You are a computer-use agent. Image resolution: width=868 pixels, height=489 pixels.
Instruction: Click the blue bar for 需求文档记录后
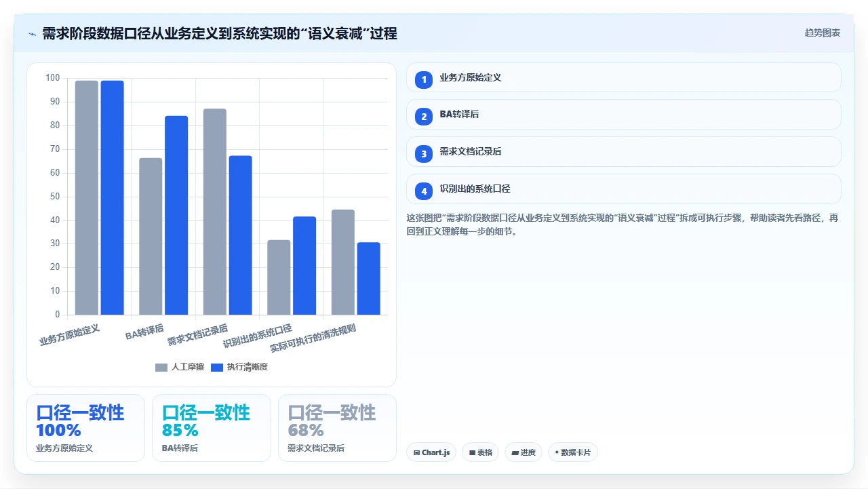click(240, 235)
